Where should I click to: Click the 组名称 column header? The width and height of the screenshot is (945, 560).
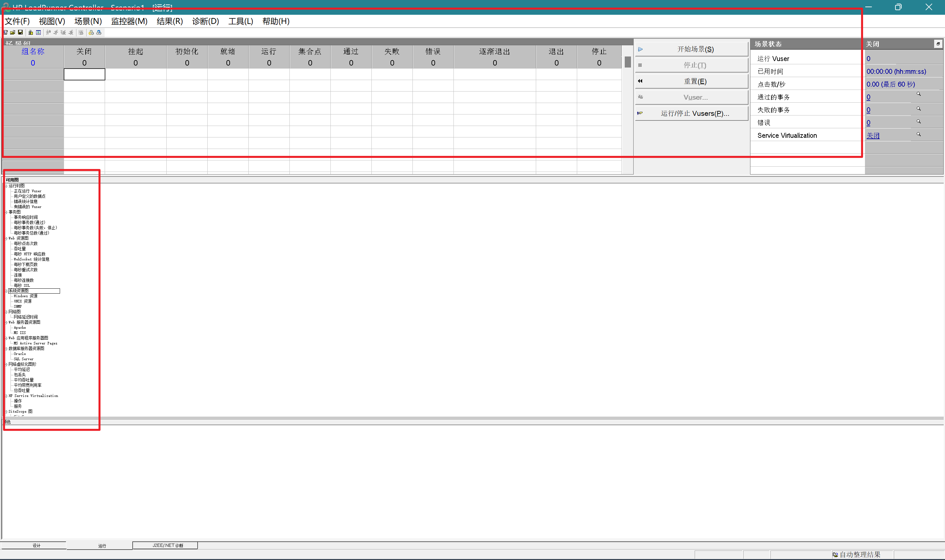pyautogui.click(x=33, y=52)
